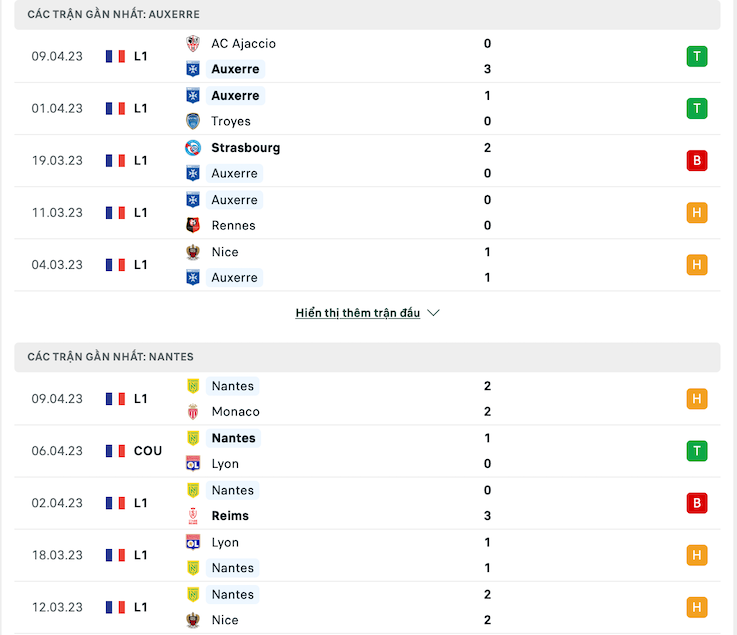Click the Reims club crest icon
The width and height of the screenshot is (737, 635).
[193, 516]
